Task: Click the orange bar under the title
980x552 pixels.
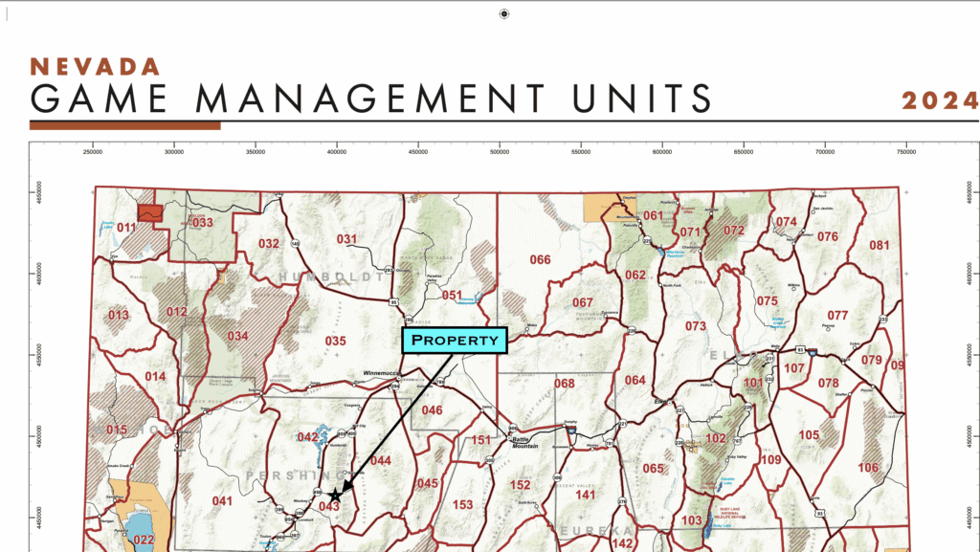Action: click(124, 125)
